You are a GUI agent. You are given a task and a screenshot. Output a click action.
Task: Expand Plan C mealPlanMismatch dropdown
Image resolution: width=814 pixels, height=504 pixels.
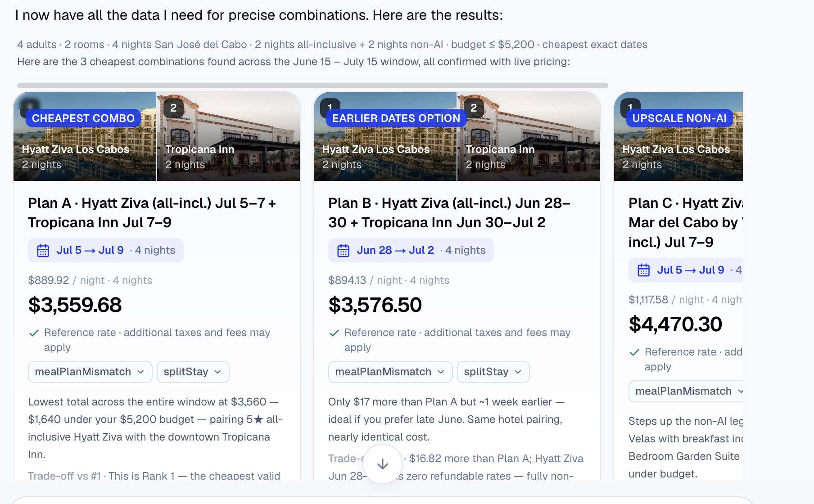pos(686,391)
